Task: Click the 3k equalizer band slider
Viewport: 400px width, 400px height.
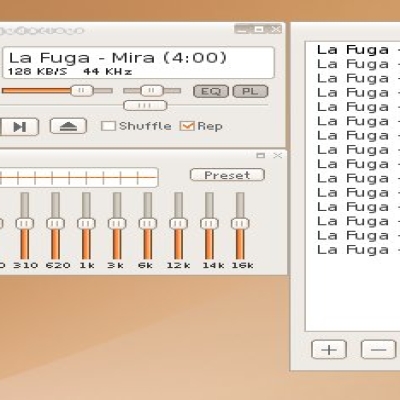Action: coord(117,226)
